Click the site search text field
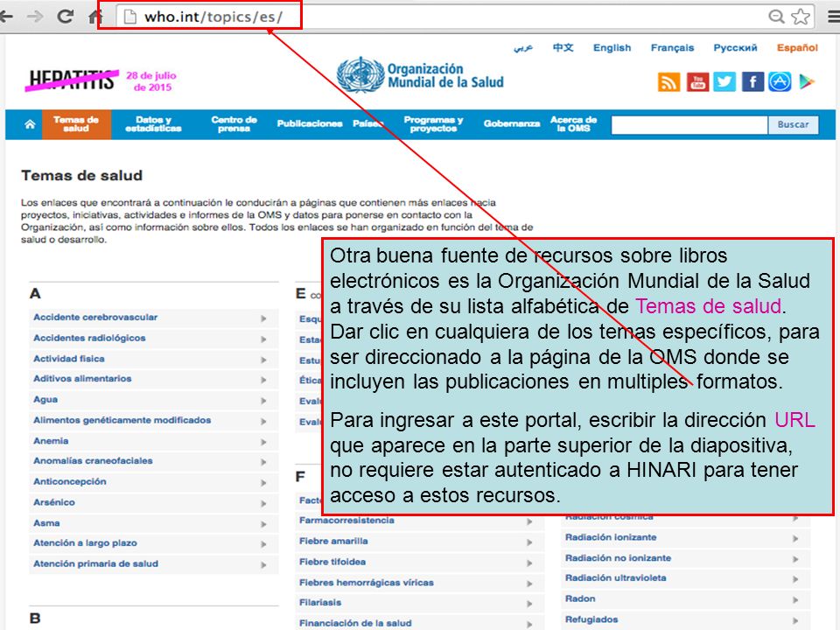 689,125
